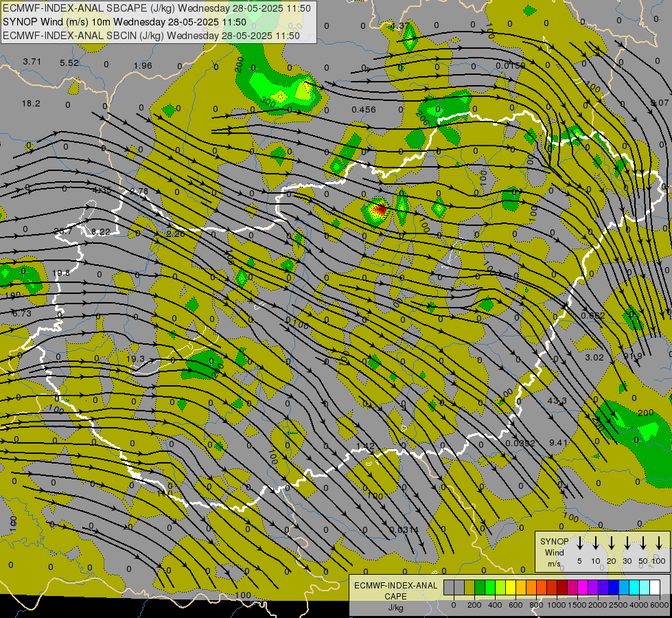Click the 30 m/s wind arrow in legend
The width and height of the screenshot is (672, 618).
(627, 542)
